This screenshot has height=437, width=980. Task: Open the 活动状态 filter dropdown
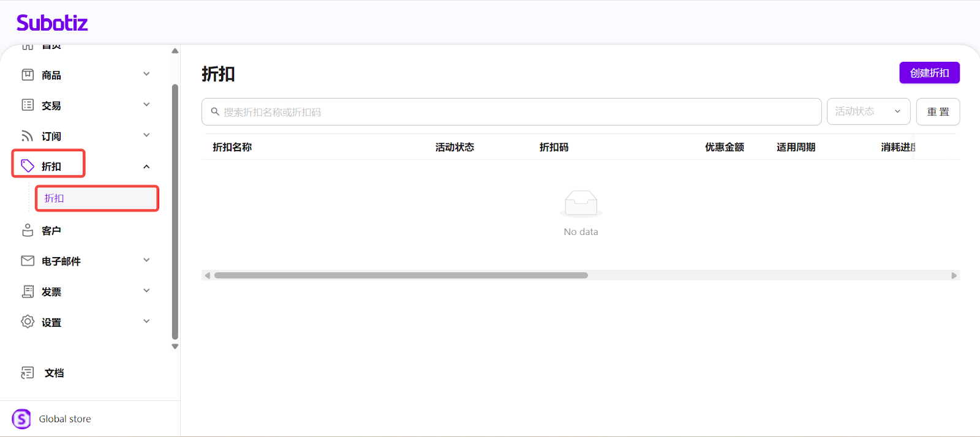coord(868,111)
